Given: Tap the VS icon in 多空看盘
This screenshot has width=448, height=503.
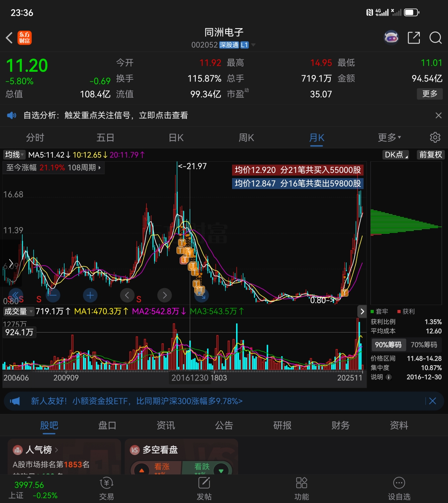Looking at the screenshot, I should pos(135,450).
